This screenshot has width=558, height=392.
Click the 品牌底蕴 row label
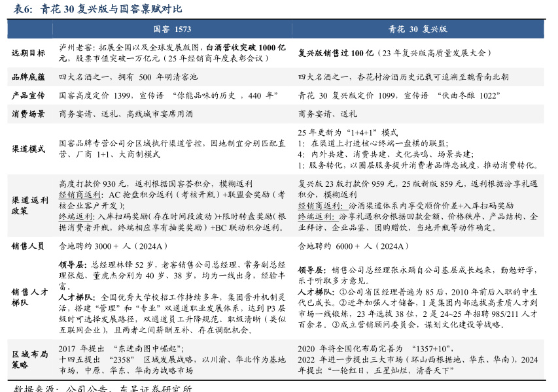[28, 76]
